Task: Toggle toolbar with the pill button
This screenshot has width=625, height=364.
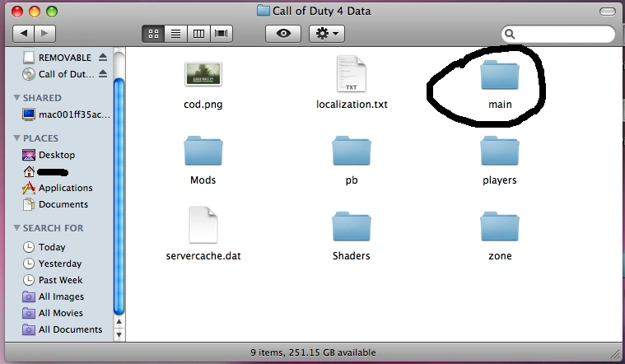Action: [x=608, y=12]
